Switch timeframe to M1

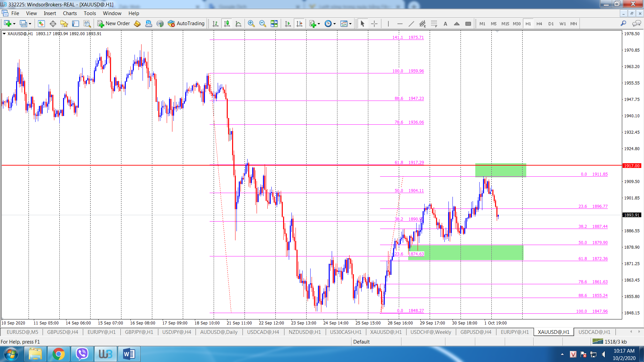pos(482,23)
